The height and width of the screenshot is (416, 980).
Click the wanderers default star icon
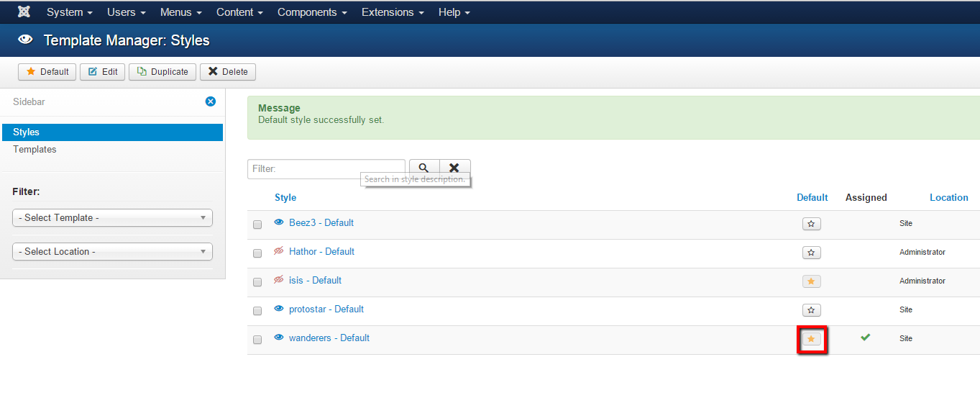tap(811, 339)
